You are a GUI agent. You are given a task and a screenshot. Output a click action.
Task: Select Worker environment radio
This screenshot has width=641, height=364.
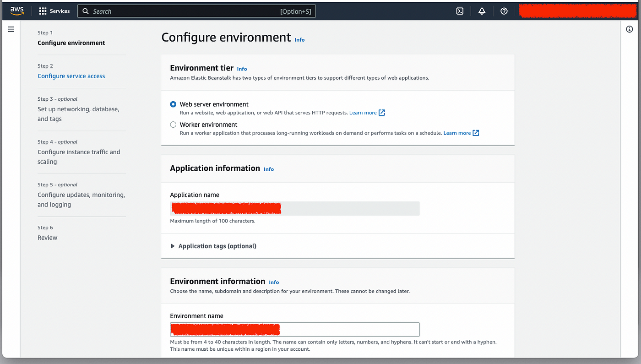pos(173,125)
